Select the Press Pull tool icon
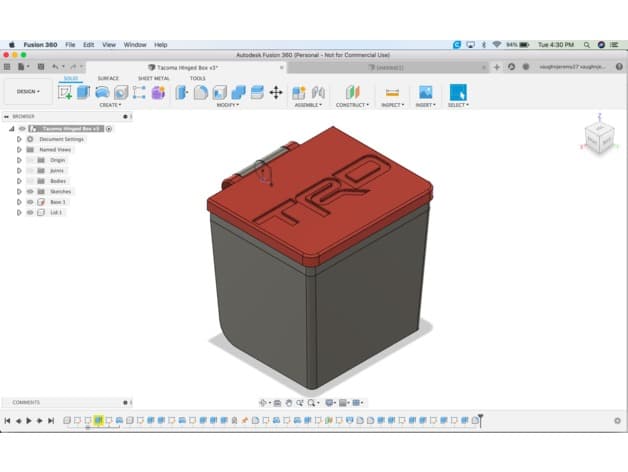The image size is (628, 472). 182,93
